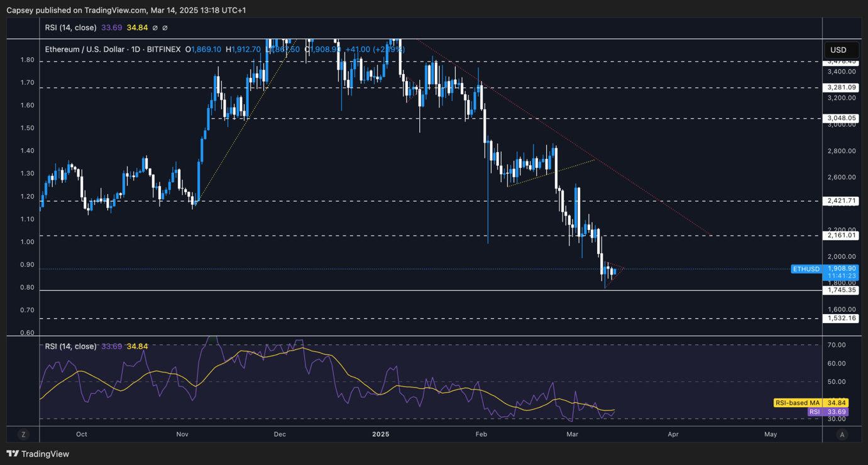Toggle the A auto-scale button

(x=842, y=434)
